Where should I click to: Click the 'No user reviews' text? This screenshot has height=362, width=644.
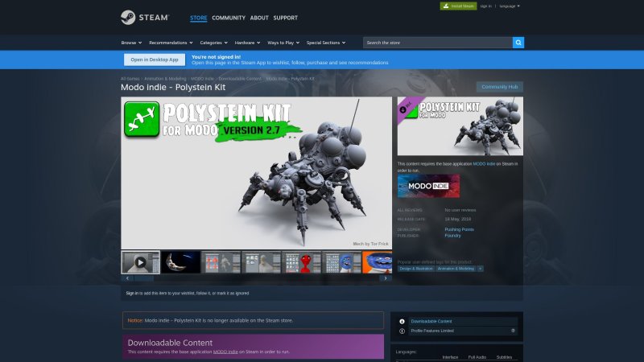(460, 210)
